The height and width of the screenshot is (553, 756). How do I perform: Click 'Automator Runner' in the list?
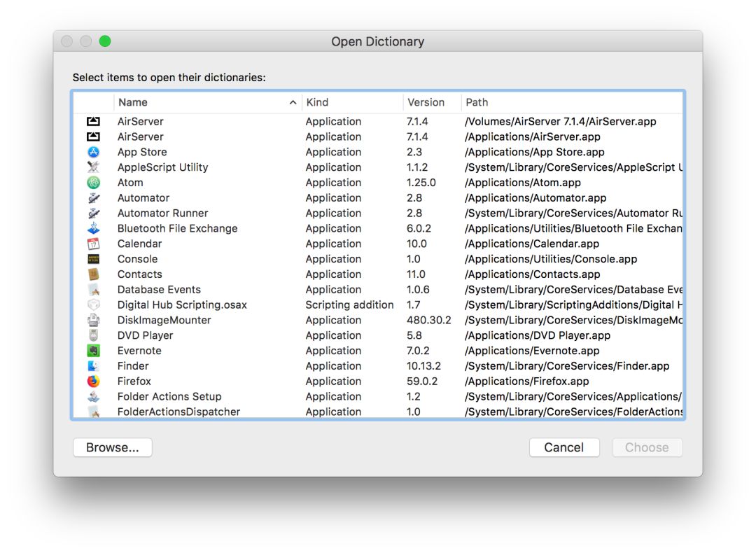[163, 213]
